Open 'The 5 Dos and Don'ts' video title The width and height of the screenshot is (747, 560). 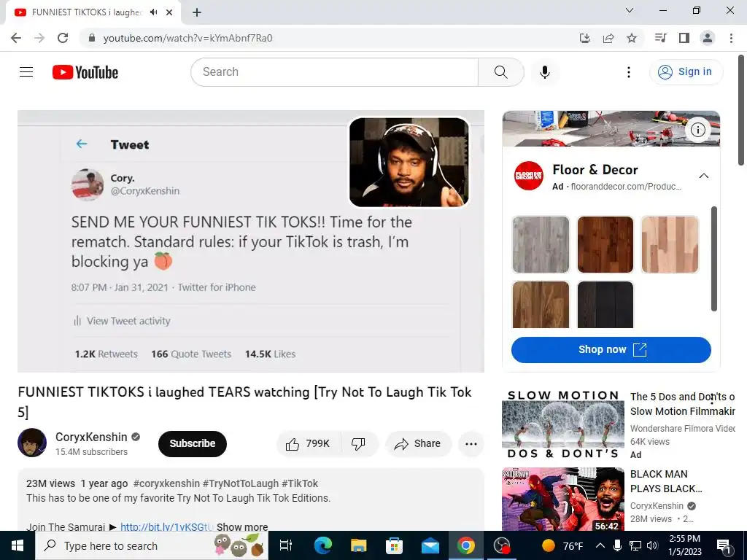click(682, 404)
